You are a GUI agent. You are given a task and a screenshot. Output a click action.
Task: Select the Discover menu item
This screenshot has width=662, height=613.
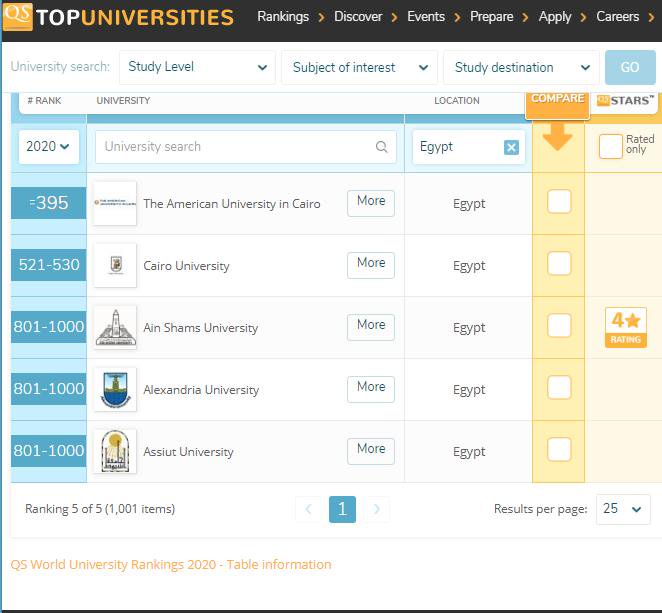click(358, 17)
